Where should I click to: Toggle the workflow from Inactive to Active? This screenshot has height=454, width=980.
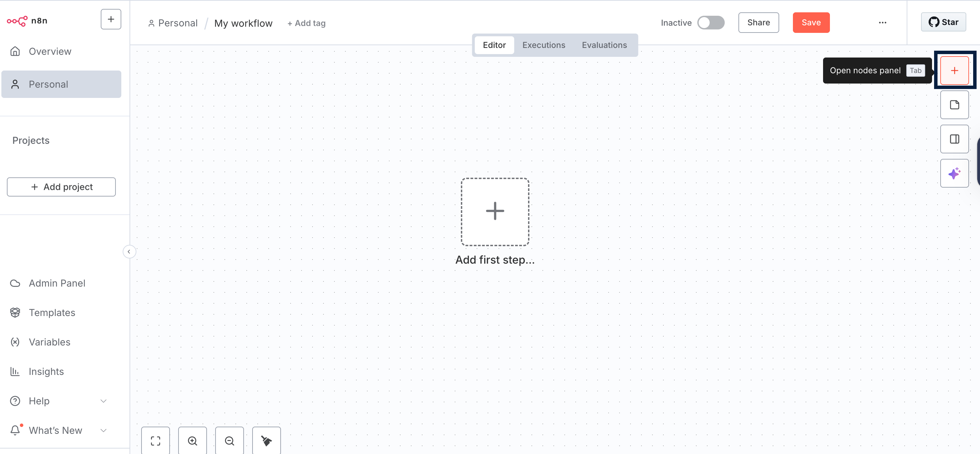(x=711, y=23)
